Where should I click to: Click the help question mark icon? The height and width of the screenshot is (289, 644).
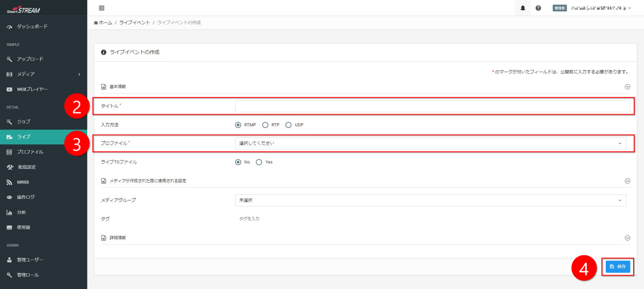[x=538, y=8]
